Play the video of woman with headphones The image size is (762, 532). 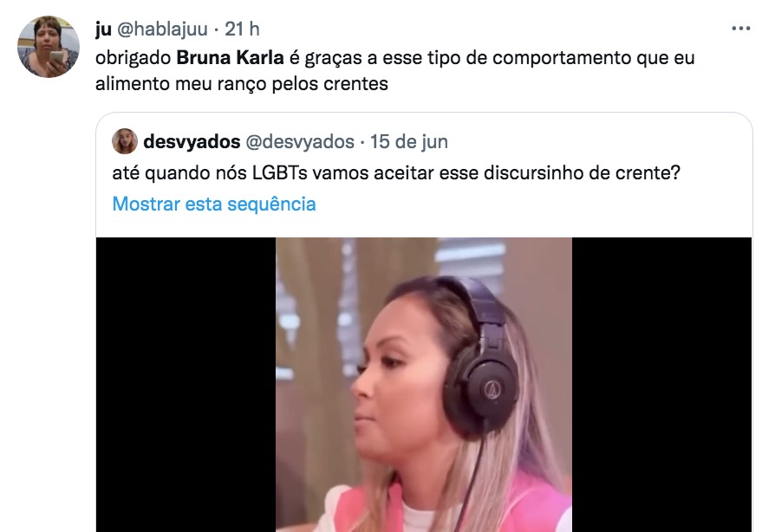[x=424, y=385]
